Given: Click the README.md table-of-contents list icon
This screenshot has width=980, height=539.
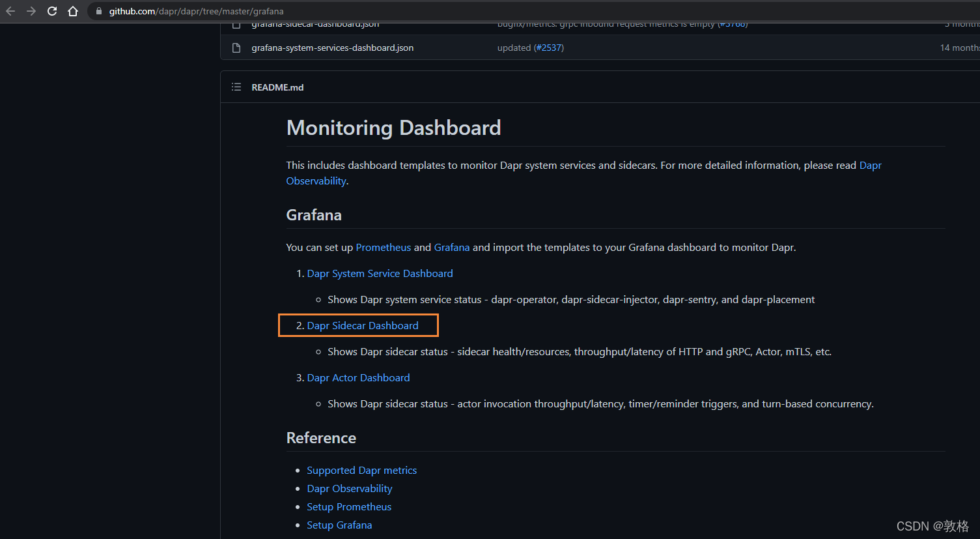Looking at the screenshot, I should point(236,87).
